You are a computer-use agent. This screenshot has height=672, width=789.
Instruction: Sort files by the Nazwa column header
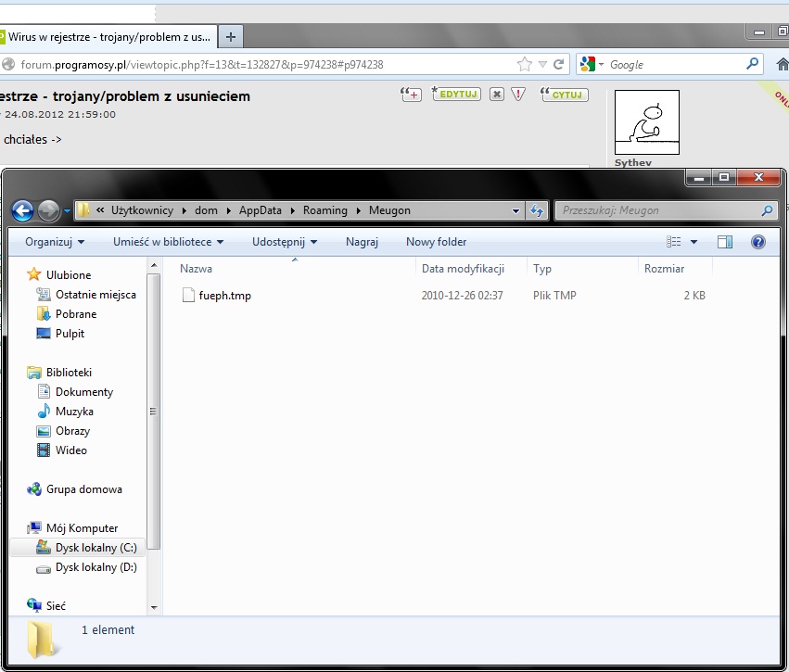197,269
